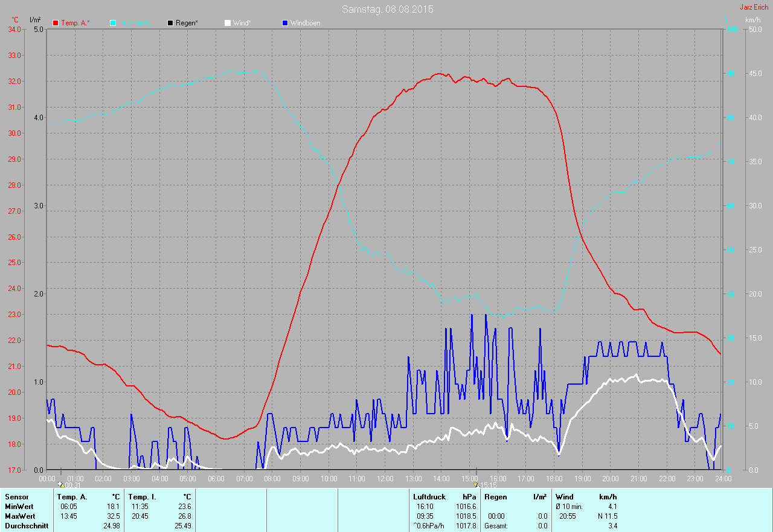
Task: Click the 'Durchschnitt' row label
Action: (26, 526)
